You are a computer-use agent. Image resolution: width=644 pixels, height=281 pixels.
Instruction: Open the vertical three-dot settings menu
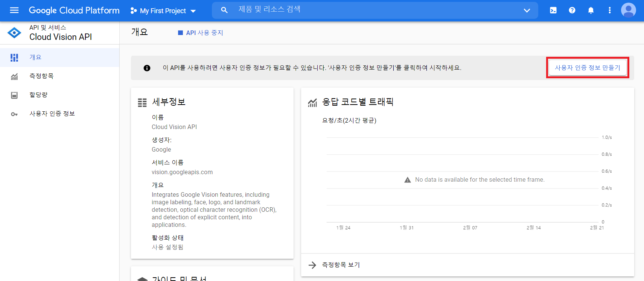click(610, 11)
